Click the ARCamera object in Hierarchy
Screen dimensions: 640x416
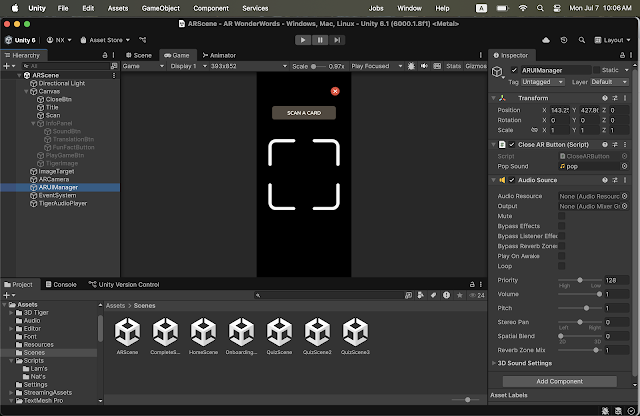coord(54,178)
